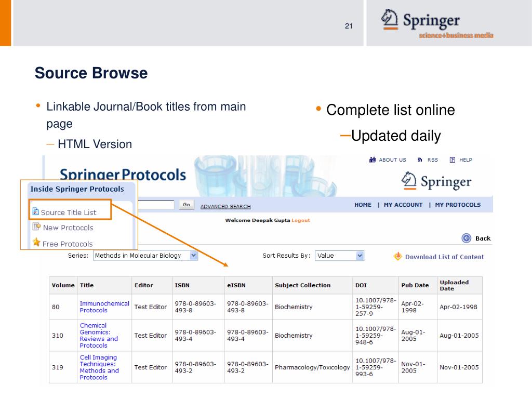The width and height of the screenshot is (532, 399).
Task: Click the Logout link
Action: point(301,220)
